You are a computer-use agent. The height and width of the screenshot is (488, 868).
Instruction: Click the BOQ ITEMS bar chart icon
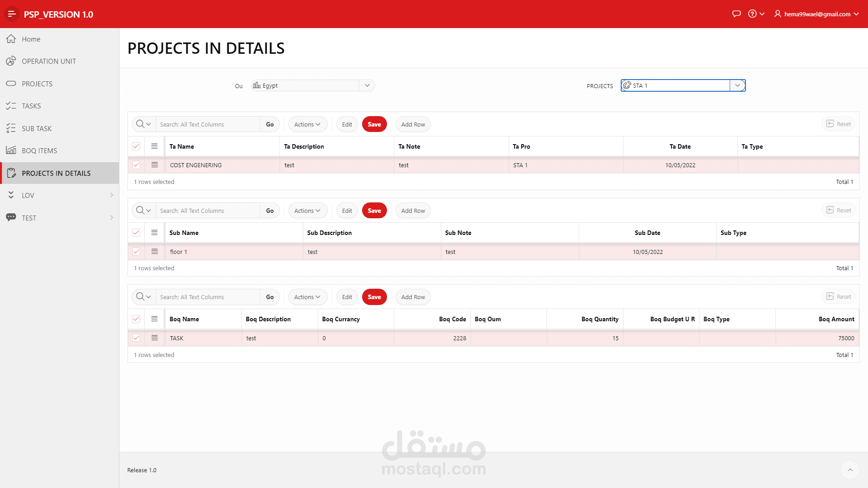[x=11, y=150]
